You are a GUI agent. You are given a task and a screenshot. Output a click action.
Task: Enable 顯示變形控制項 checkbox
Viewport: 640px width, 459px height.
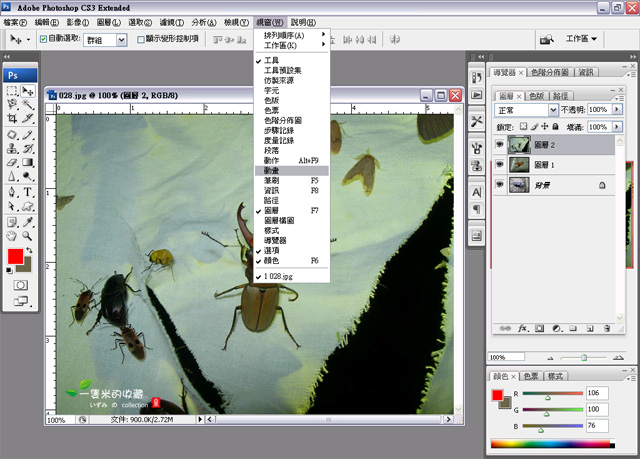pos(141,40)
